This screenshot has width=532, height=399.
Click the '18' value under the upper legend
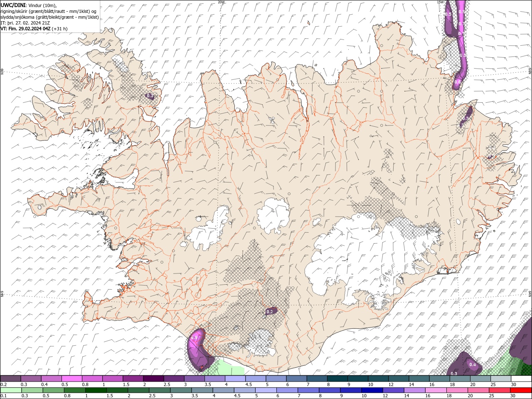pos(452,384)
